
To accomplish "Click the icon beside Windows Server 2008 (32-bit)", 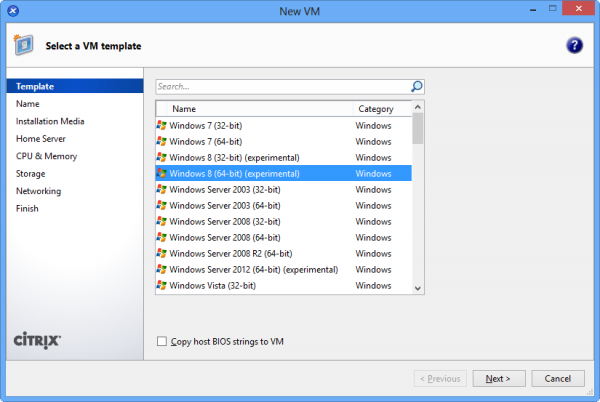I will 161,222.
